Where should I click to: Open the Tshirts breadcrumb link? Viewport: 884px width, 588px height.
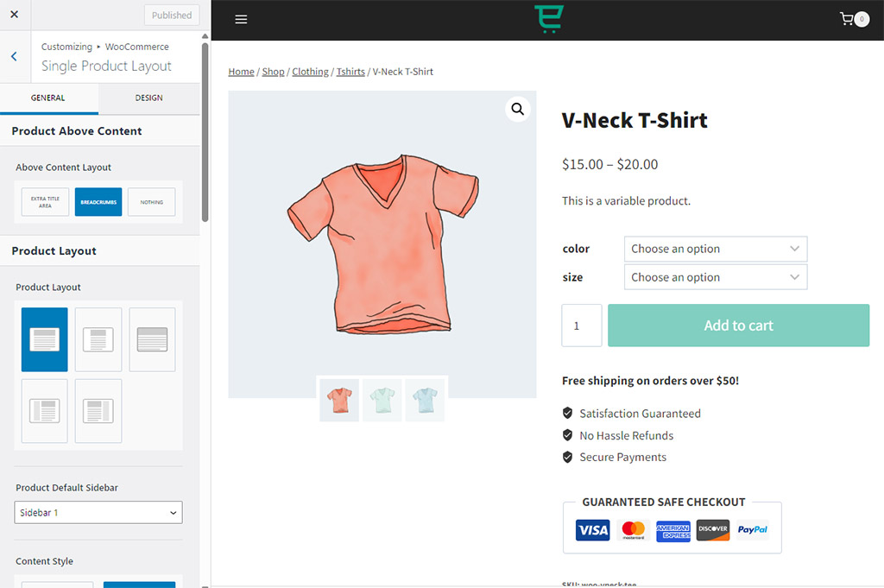point(350,72)
